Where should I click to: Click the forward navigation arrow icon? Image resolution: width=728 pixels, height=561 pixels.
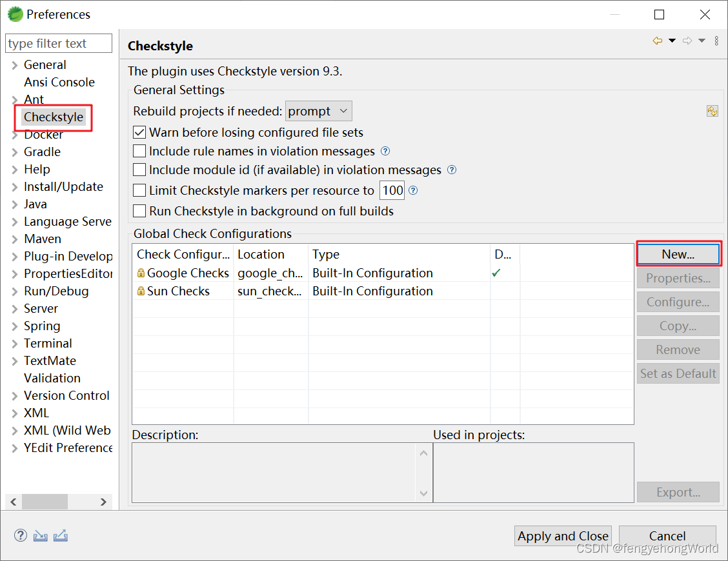tap(687, 41)
